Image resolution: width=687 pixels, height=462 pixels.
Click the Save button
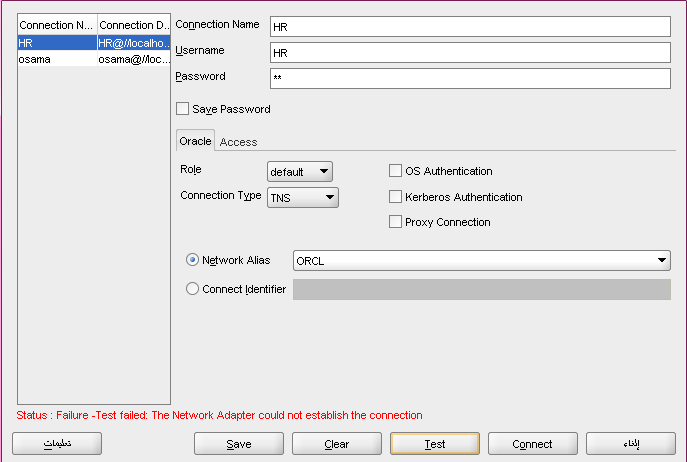[238, 444]
